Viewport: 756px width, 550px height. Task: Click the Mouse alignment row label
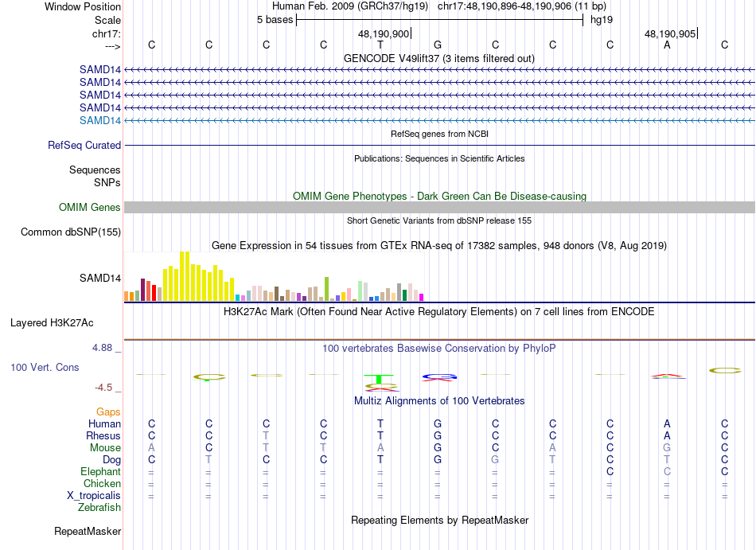(x=105, y=448)
